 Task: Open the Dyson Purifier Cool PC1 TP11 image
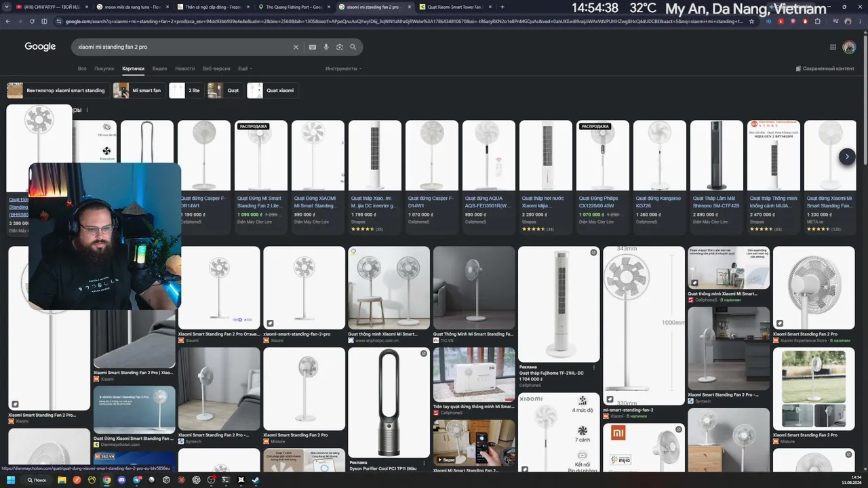tap(389, 403)
